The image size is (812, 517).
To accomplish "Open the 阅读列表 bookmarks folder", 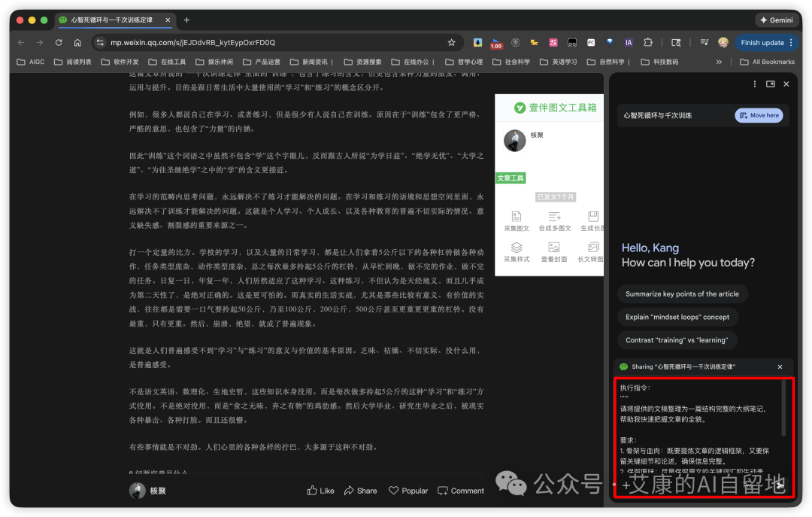I will tap(72, 62).
